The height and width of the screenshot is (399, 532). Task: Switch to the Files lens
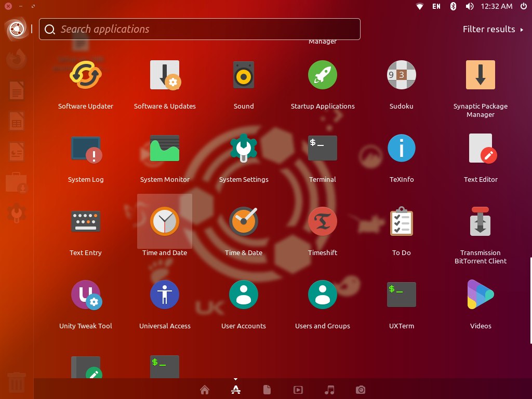click(267, 390)
